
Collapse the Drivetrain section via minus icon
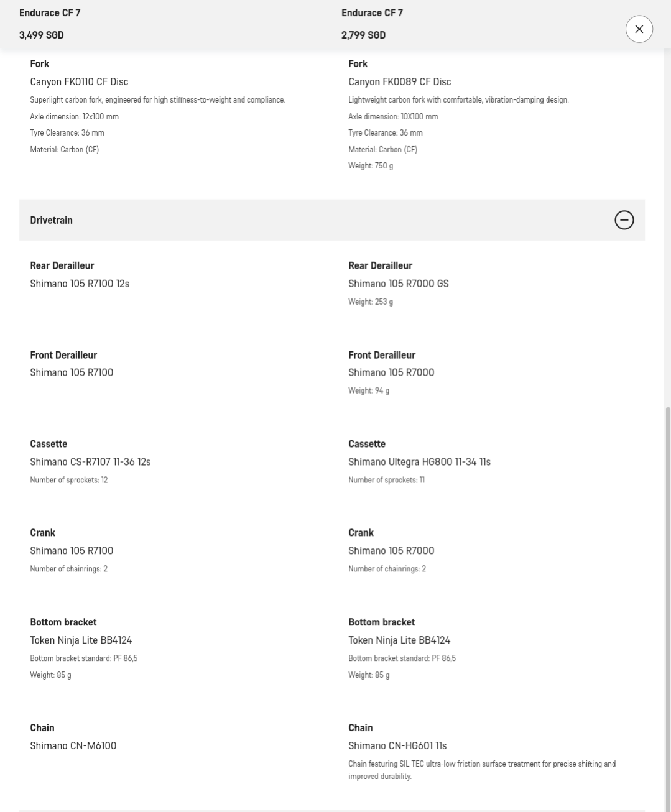624,220
